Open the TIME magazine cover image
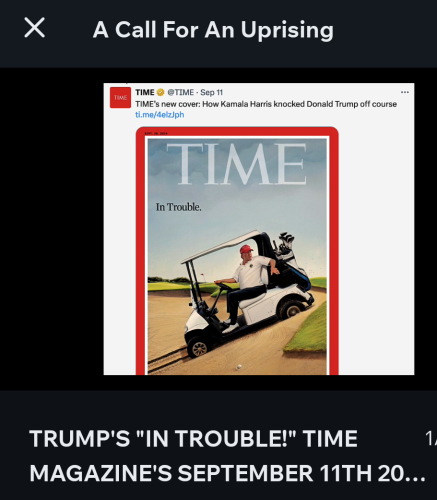Image resolution: width=437 pixels, height=500 pixels. click(x=237, y=251)
